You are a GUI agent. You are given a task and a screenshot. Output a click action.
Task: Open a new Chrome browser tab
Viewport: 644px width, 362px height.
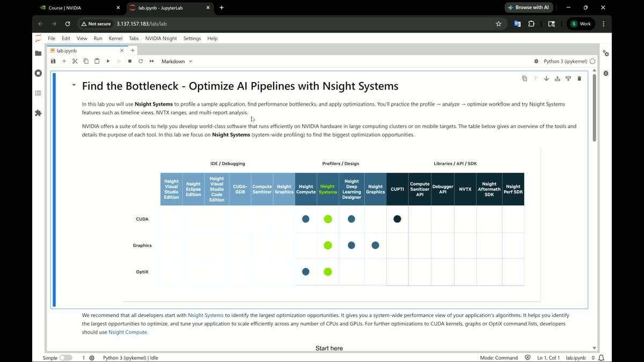coord(222,8)
